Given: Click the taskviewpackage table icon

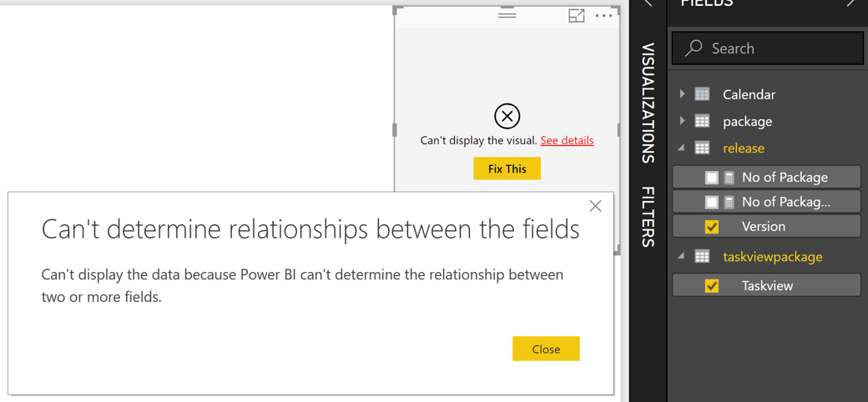Looking at the screenshot, I should (703, 256).
